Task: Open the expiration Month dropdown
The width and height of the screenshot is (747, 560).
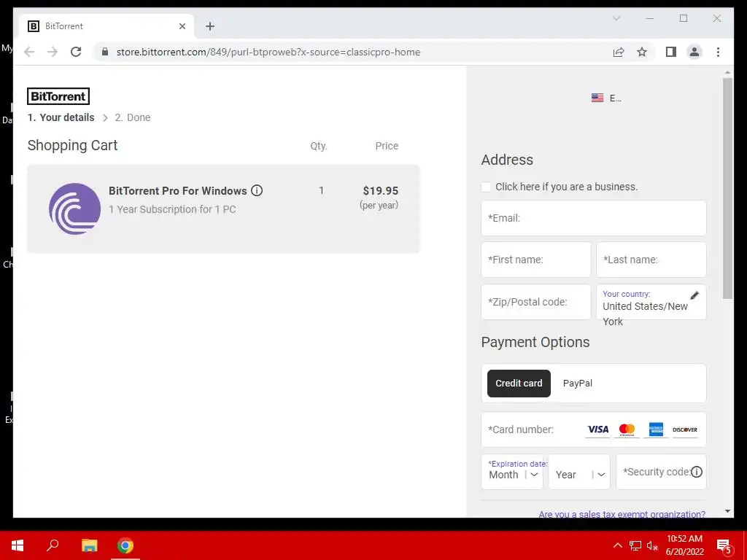Action: point(512,472)
